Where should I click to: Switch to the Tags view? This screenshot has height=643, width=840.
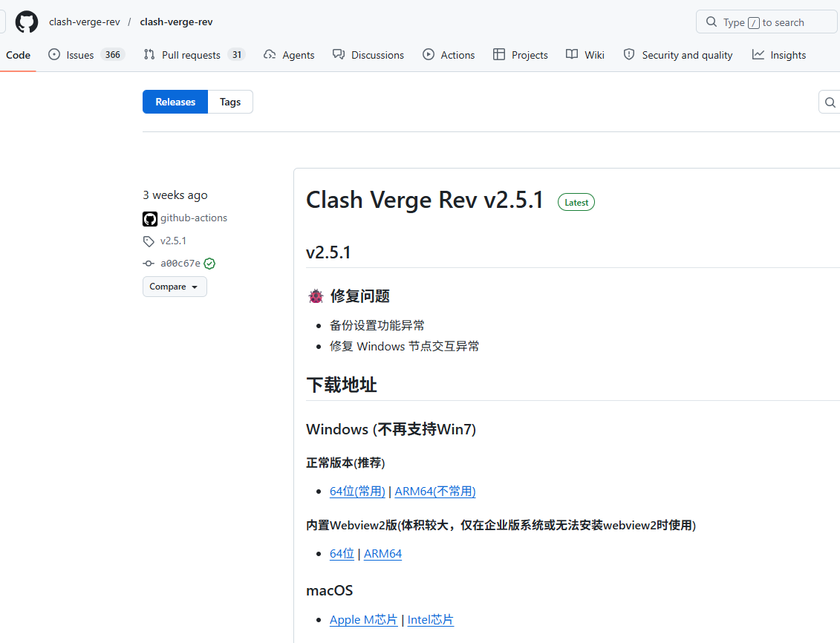tap(229, 102)
